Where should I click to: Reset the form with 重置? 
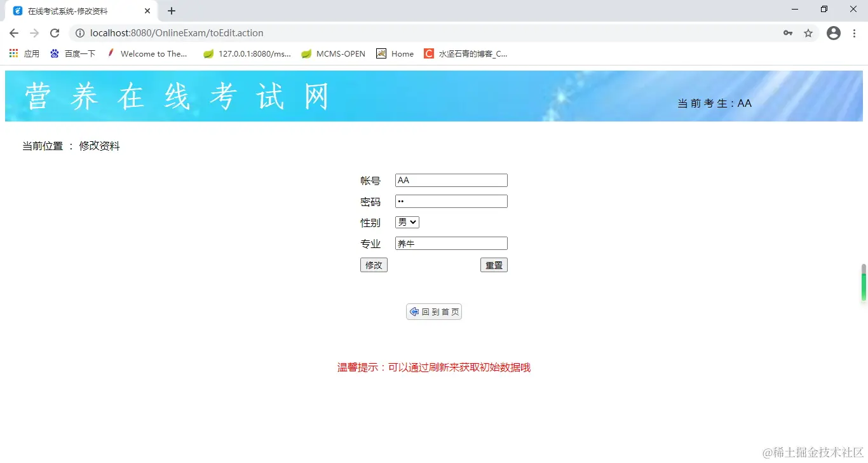(x=494, y=265)
